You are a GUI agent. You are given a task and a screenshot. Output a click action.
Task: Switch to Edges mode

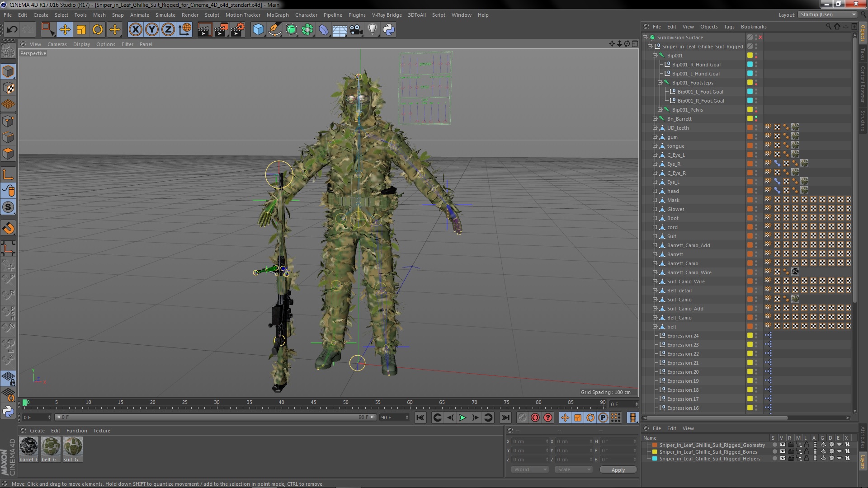click(8, 137)
